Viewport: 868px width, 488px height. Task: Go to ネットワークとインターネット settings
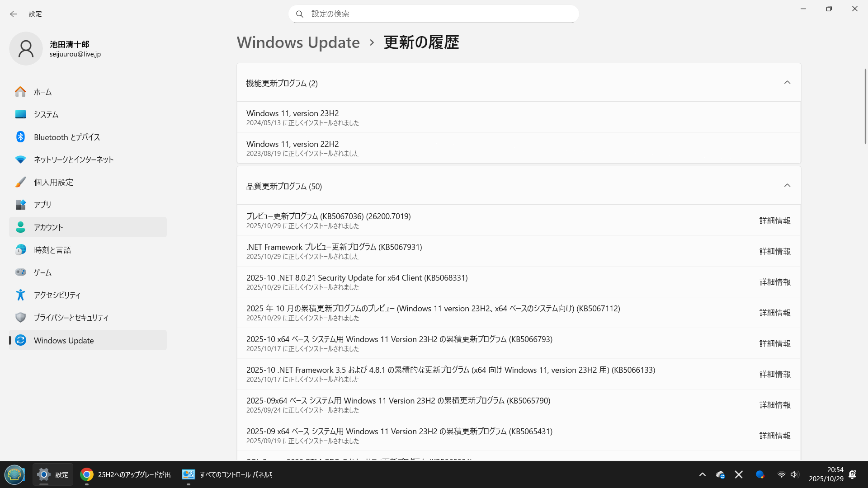click(88, 160)
